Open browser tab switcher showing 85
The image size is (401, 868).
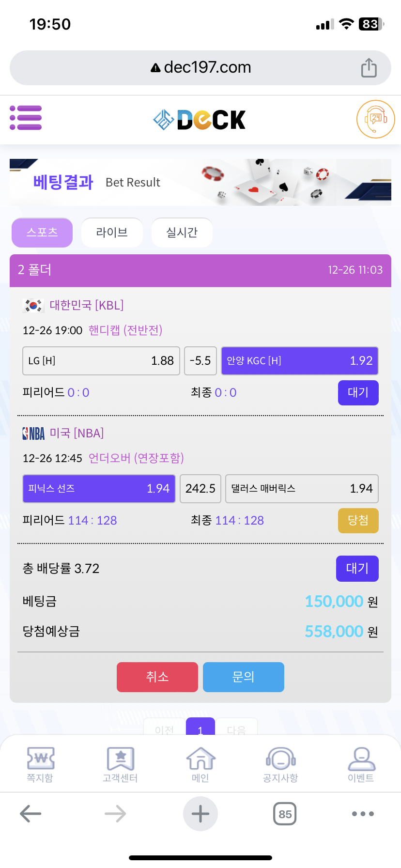point(285,814)
